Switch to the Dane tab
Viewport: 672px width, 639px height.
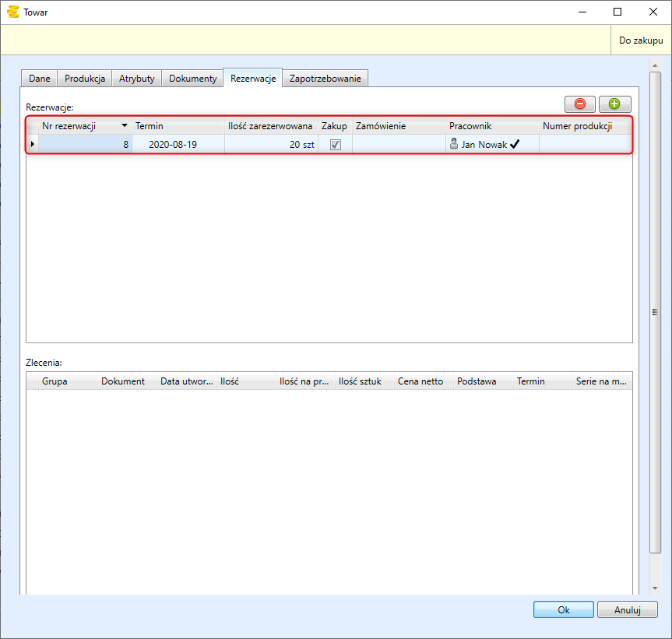point(40,79)
